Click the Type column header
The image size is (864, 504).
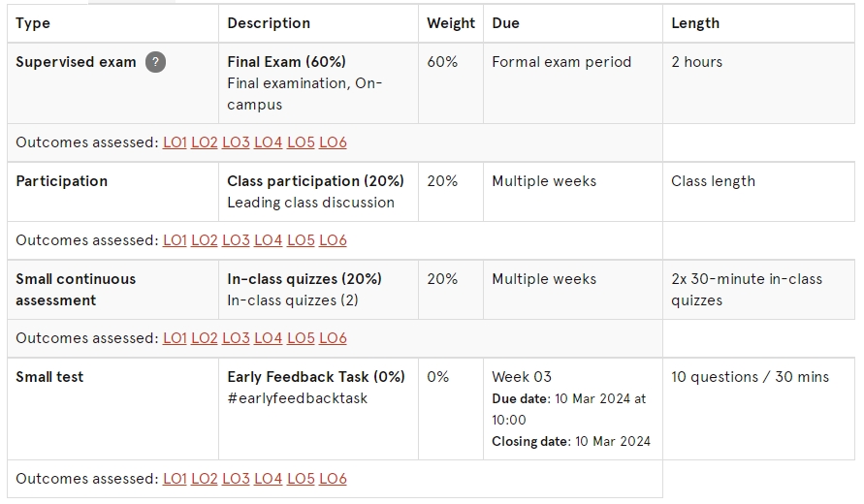click(x=33, y=23)
